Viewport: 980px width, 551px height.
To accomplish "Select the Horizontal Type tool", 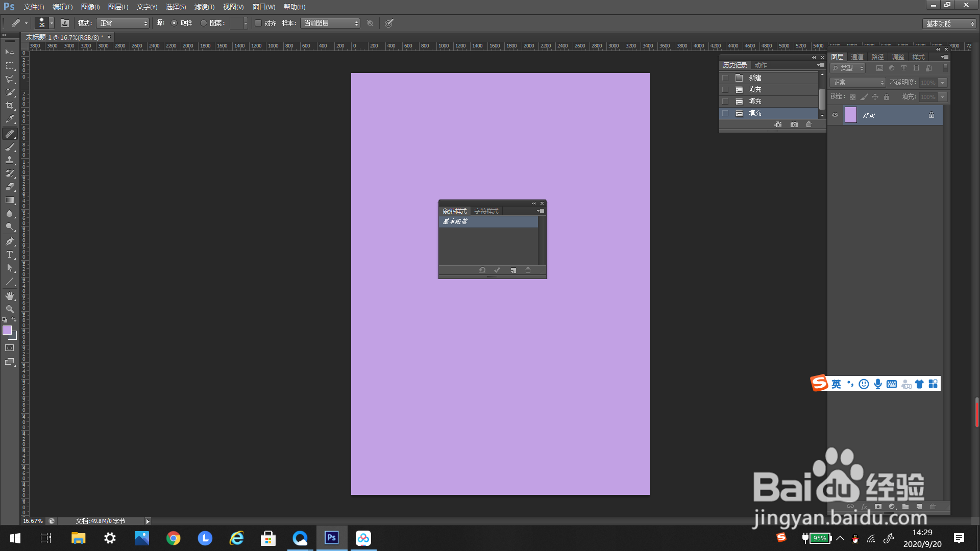I will [10, 255].
